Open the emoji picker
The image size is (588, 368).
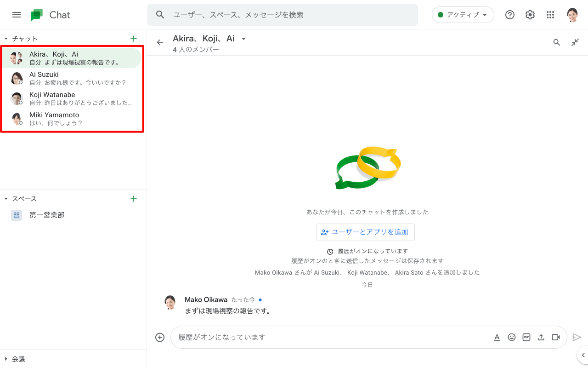pos(512,337)
